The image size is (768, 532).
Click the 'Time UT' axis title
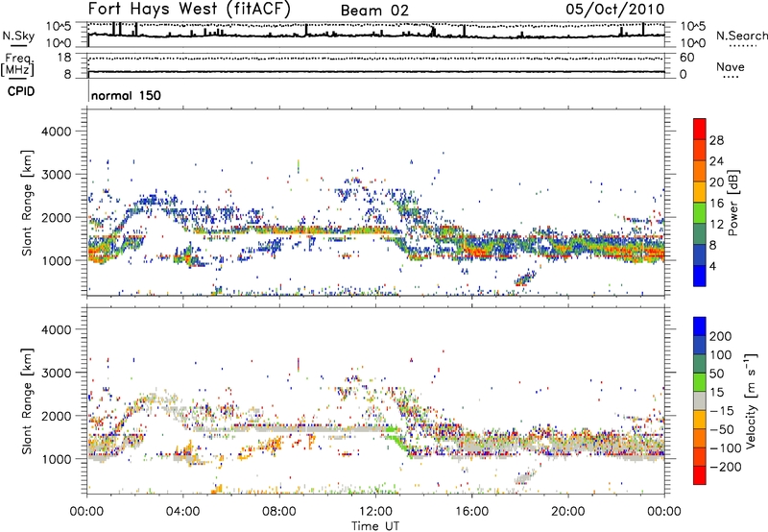[x=375, y=526]
